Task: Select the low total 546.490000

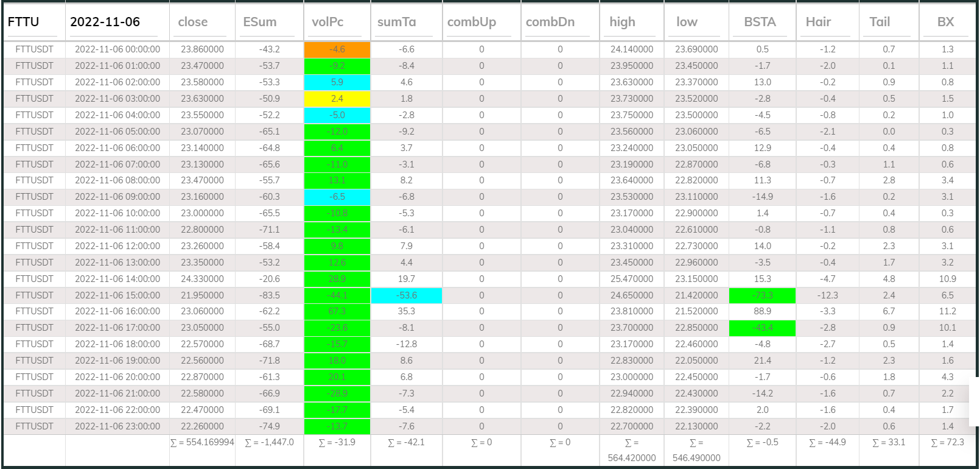Action: (x=696, y=450)
